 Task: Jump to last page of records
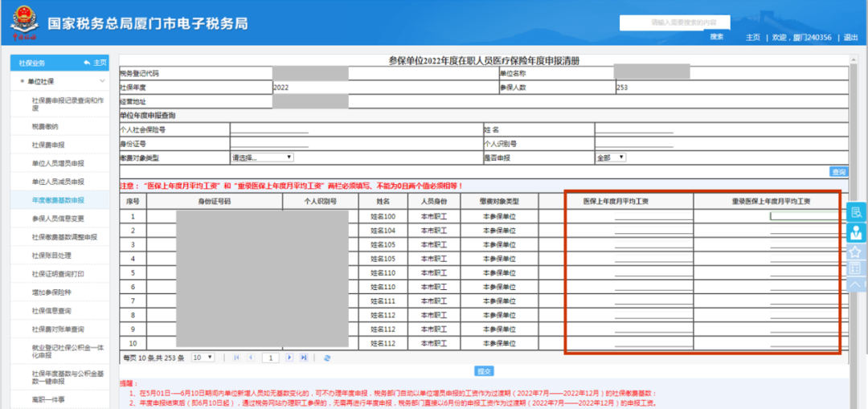tap(304, 357)
